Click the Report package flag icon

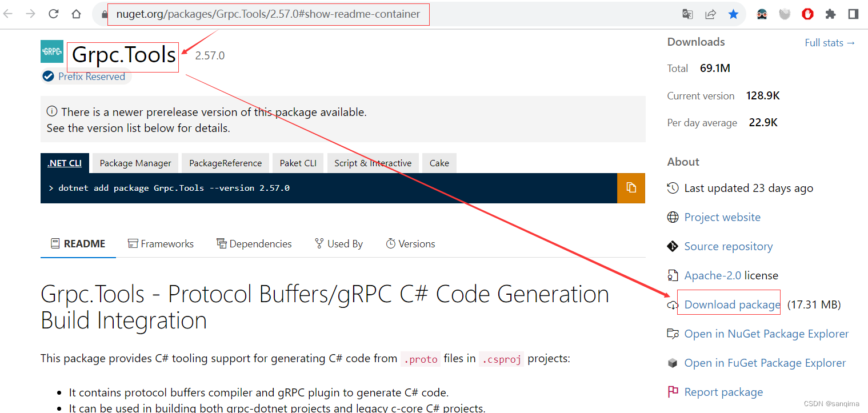pyautogui.click(x=673, y=392)
